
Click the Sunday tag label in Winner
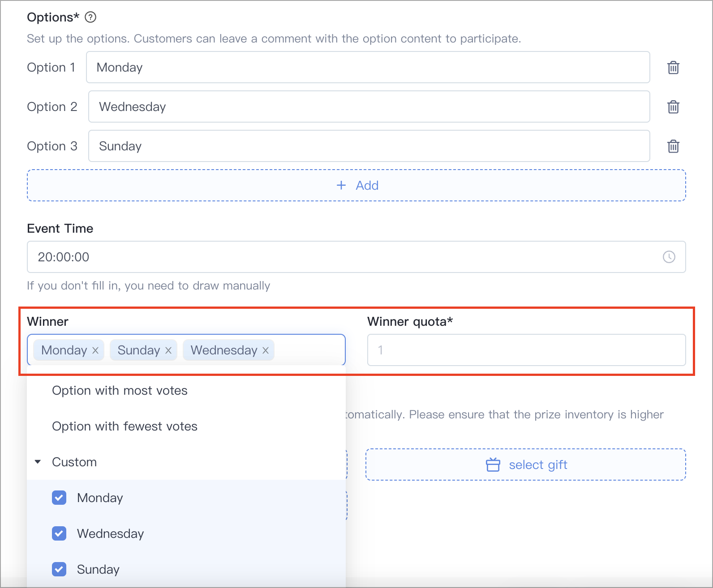(x=139, y=350)
